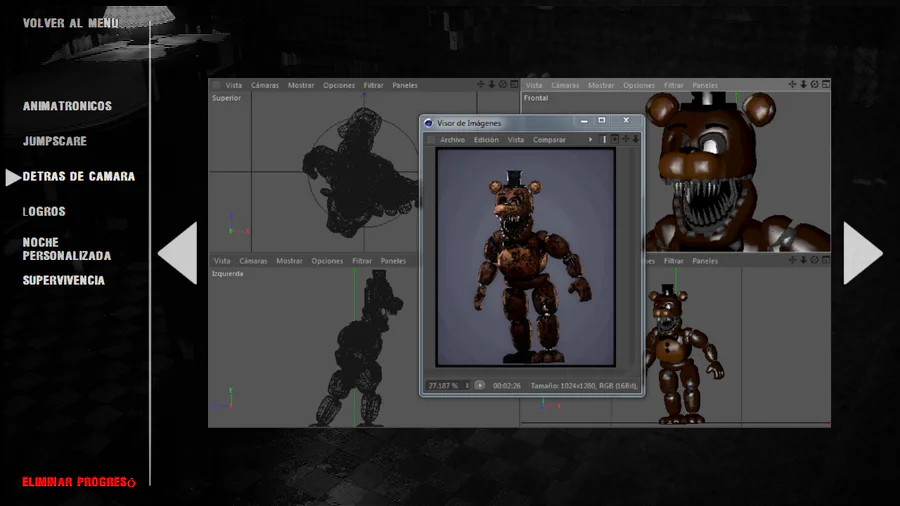Open Vista menu in Visor de Imágenes

[x=515, y=139]
